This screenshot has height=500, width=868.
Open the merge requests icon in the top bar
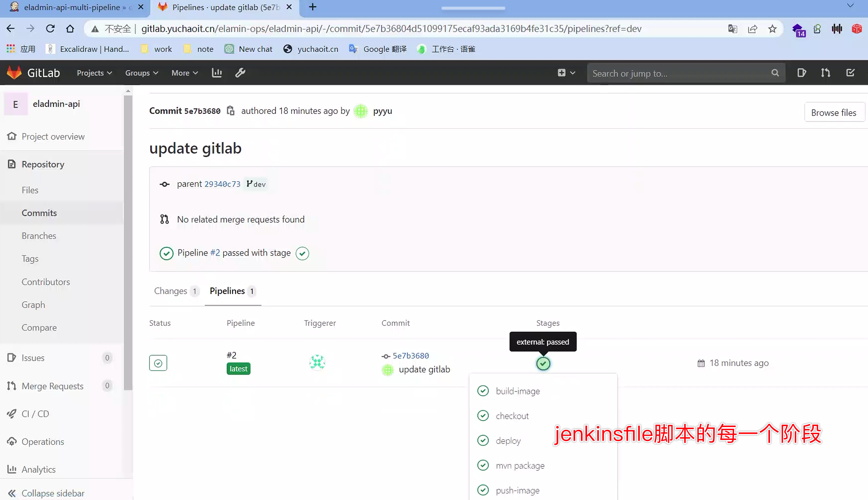pos(825,73)
